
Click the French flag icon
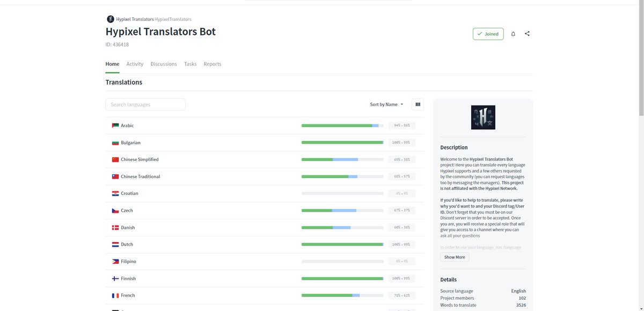tap(115, 295)
